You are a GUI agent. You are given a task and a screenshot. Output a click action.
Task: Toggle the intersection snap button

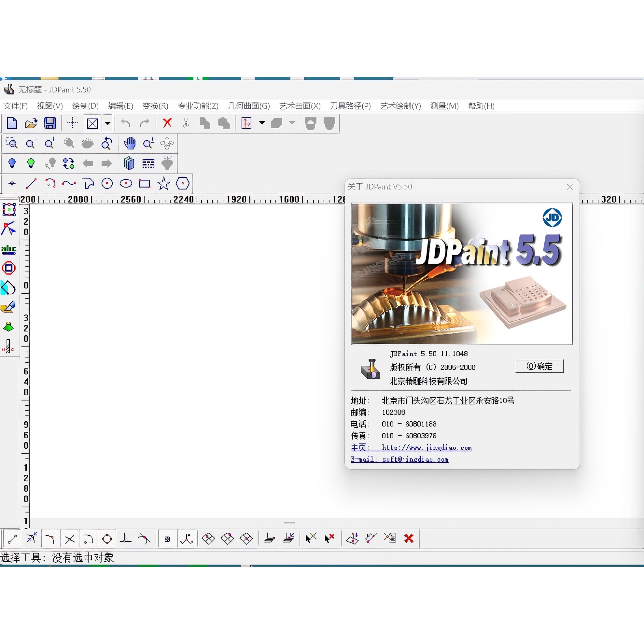(x=69, y=539)
